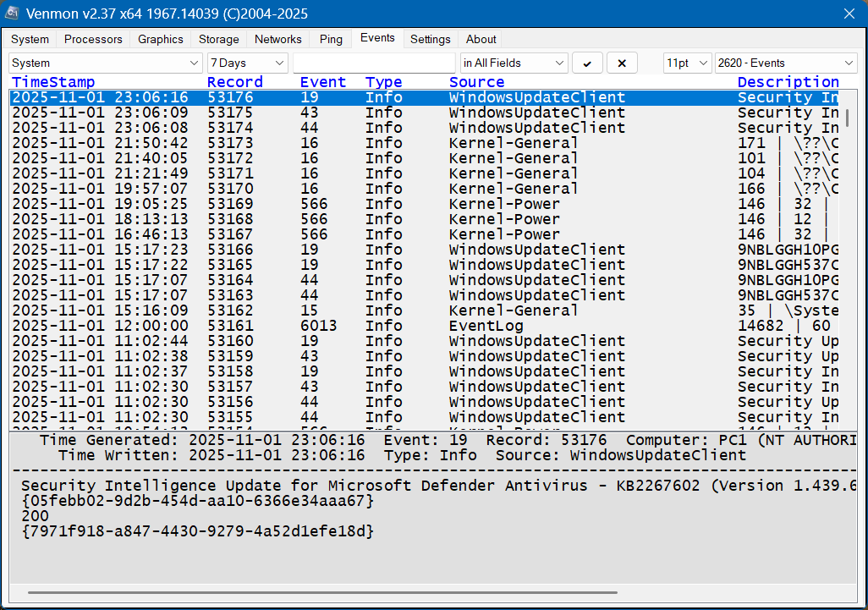
Task: Select record 53174 row
Action: 425,128
